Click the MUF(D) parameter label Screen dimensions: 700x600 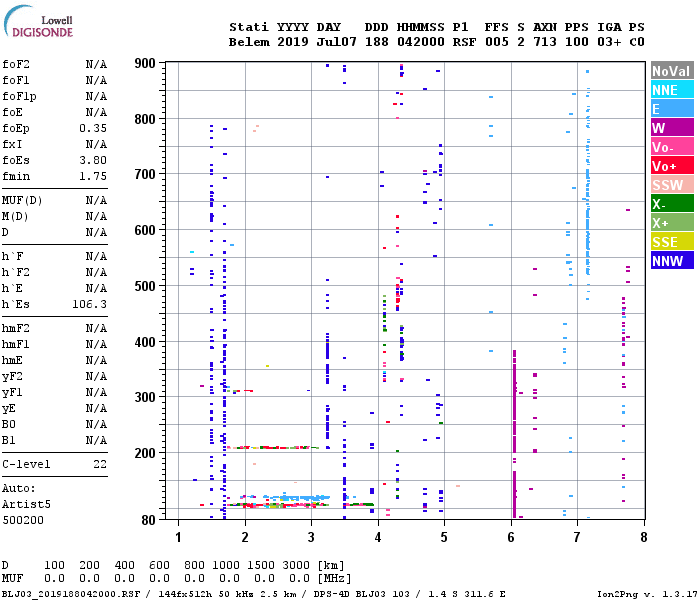click(22, 200)
